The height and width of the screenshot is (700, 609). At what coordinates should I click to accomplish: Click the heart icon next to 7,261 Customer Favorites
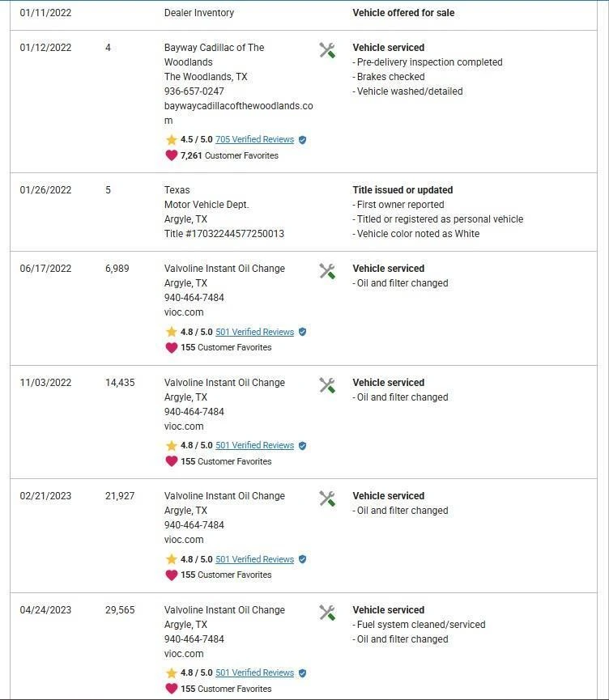coord(171,155)
